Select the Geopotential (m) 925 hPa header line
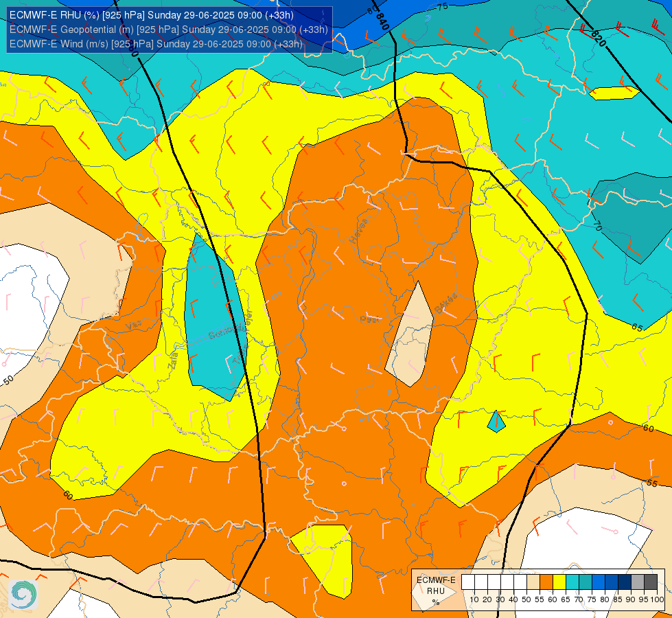Viewport: 672px width, 618px height. [x=168, y=30]
